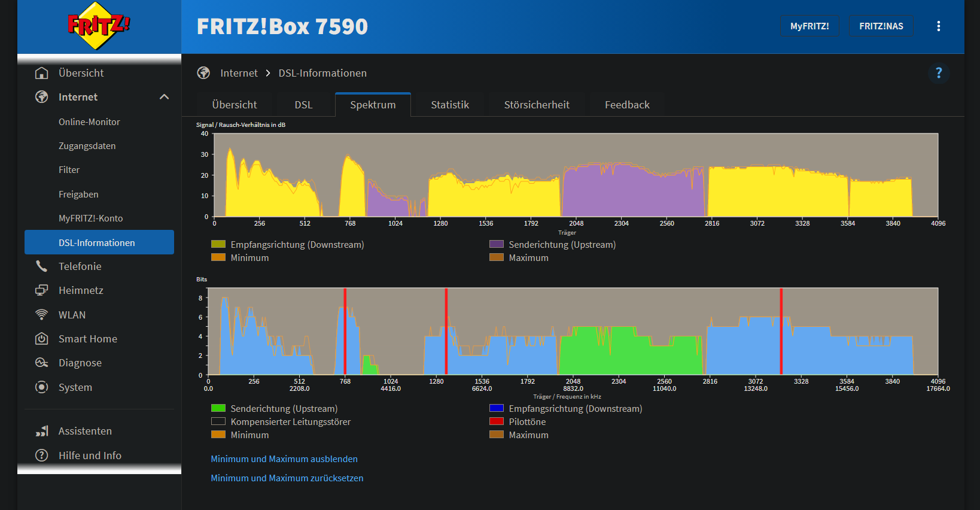This screenshot has height=510, width=980.
Task: Click the FRITZ!Box 7590 title
Action: pyautogui.click(x=282, y=26)
